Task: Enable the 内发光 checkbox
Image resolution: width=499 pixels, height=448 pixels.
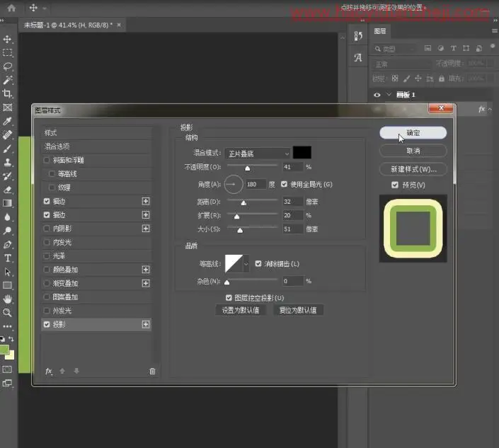Action: pos(47,242)
